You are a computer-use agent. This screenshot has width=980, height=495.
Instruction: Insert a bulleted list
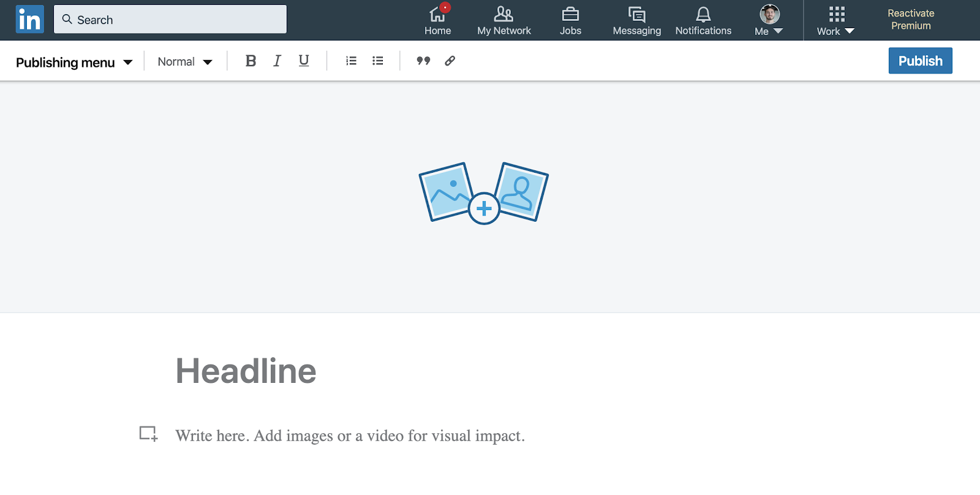coord(378,61)
